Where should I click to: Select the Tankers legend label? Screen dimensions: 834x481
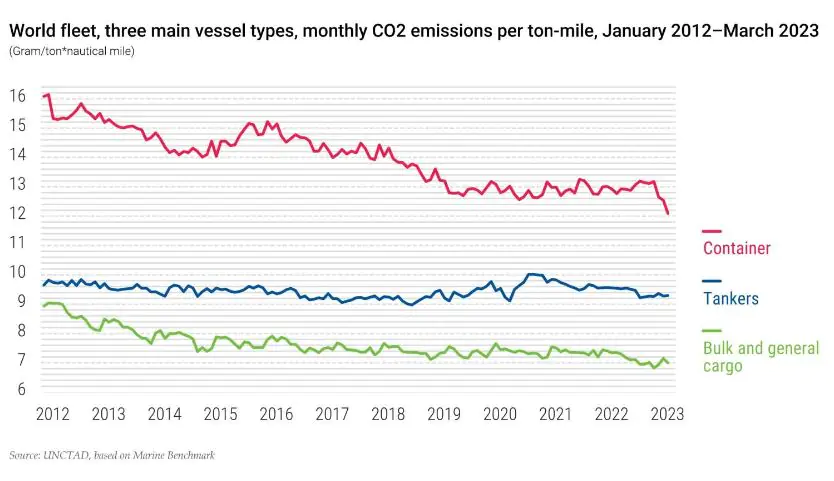pyautogui.click(x=731, y=298)
